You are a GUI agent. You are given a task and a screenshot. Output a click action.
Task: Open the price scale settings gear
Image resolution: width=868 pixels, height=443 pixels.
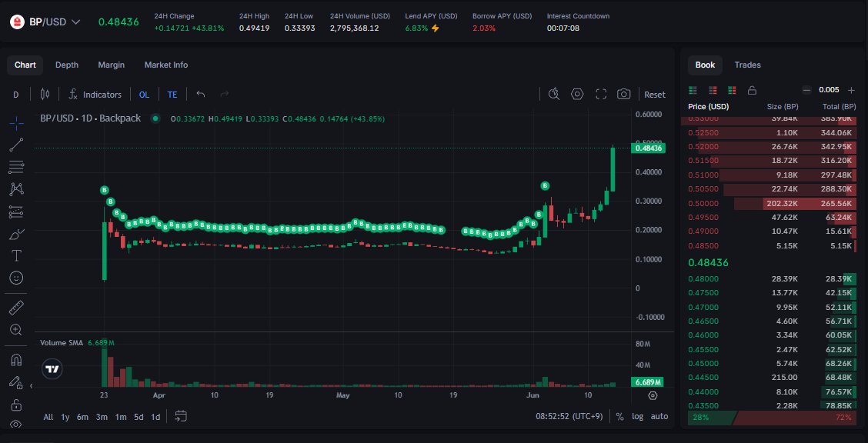653,396
